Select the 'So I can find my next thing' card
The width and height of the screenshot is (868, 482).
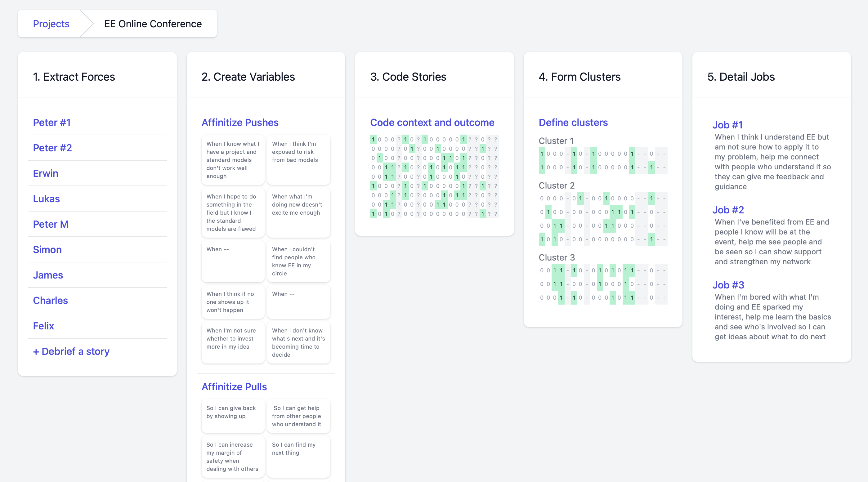coord(298,456)
